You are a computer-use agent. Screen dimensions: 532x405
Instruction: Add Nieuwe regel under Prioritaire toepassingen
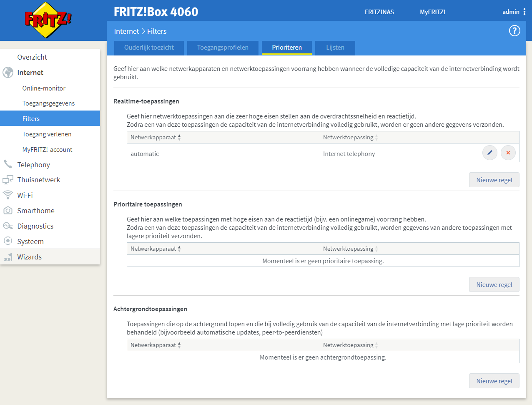pos(494,284)
